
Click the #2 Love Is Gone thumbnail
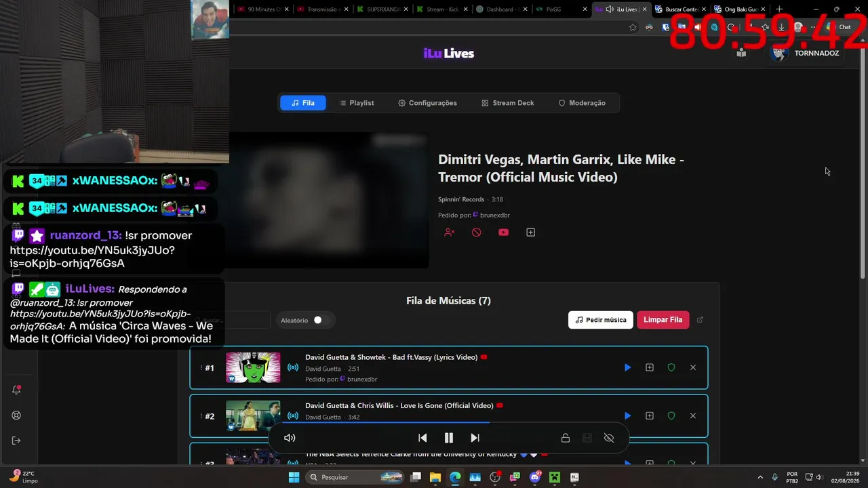(x=253, y=415)
